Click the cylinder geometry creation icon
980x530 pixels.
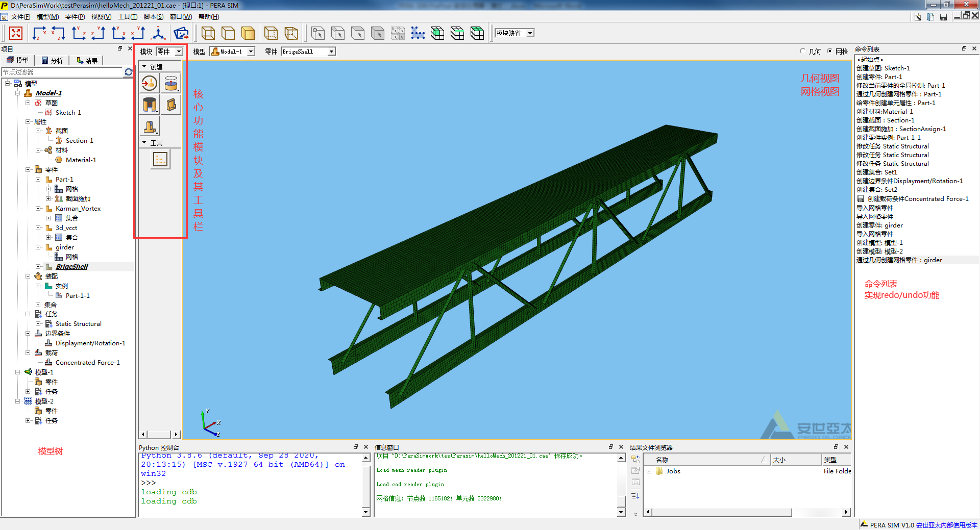(171, 83)
